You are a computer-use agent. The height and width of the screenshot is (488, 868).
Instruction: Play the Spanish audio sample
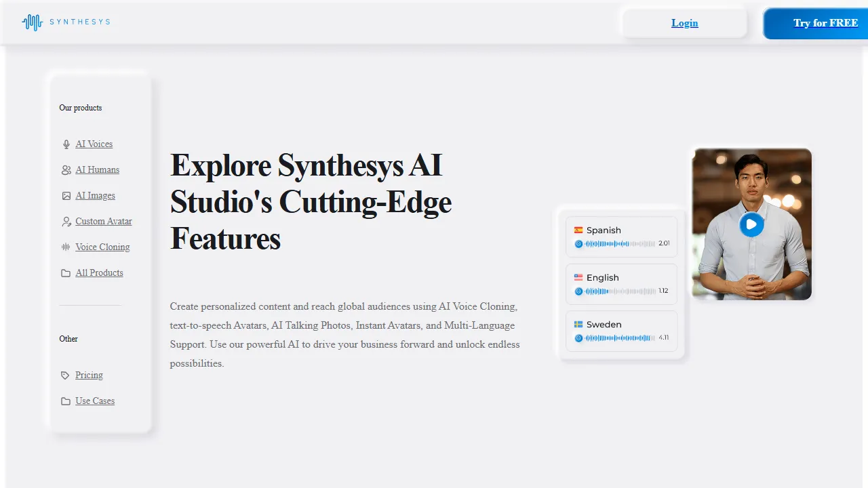[x=578, y=244]
